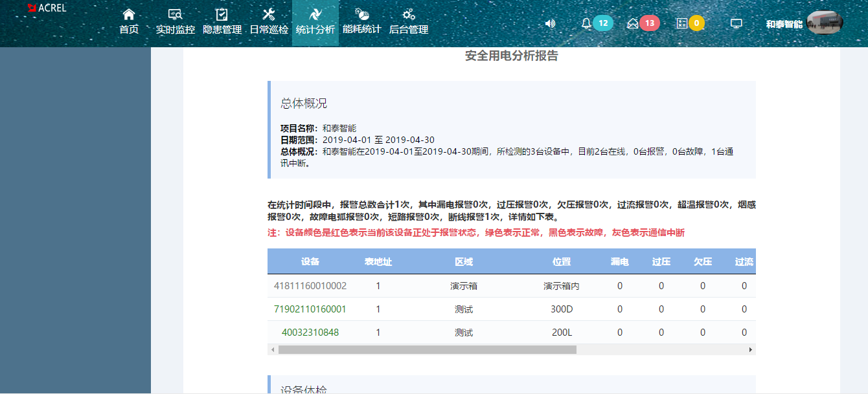Click the 13 message count badge
The width and height of the screenshot is (868, 394).
tap(650, 23)
